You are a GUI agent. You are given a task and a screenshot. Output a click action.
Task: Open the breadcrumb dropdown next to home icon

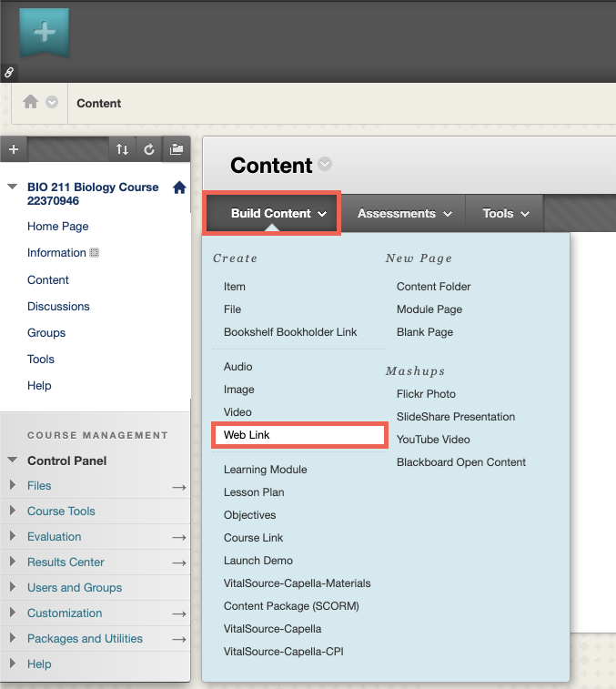52,102
